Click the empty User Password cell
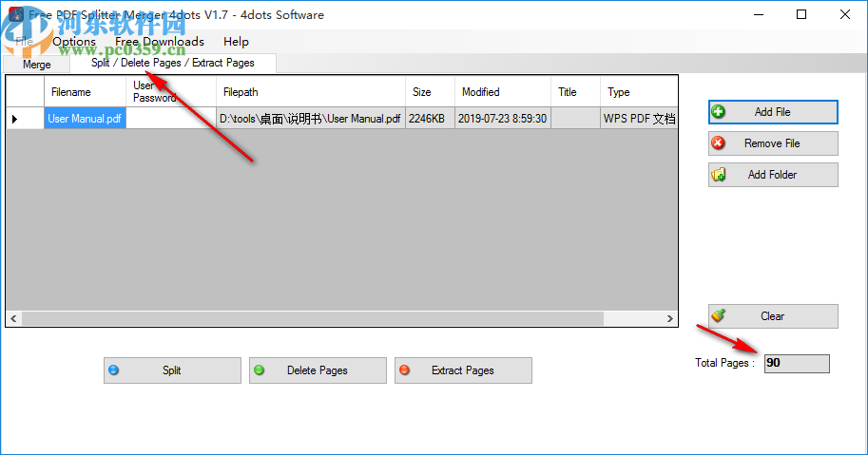The image size is (868, 455). pos(171,119)
